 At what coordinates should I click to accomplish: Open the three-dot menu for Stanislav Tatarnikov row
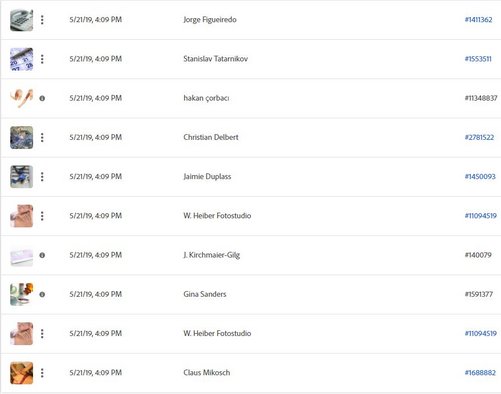[x=42, y=59]
